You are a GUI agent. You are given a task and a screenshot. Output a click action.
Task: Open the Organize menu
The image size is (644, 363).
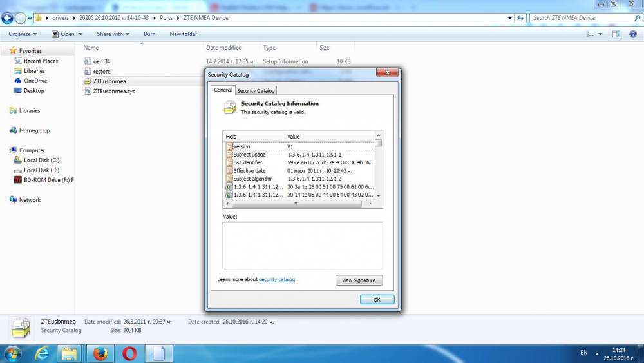tap(23, 34)
